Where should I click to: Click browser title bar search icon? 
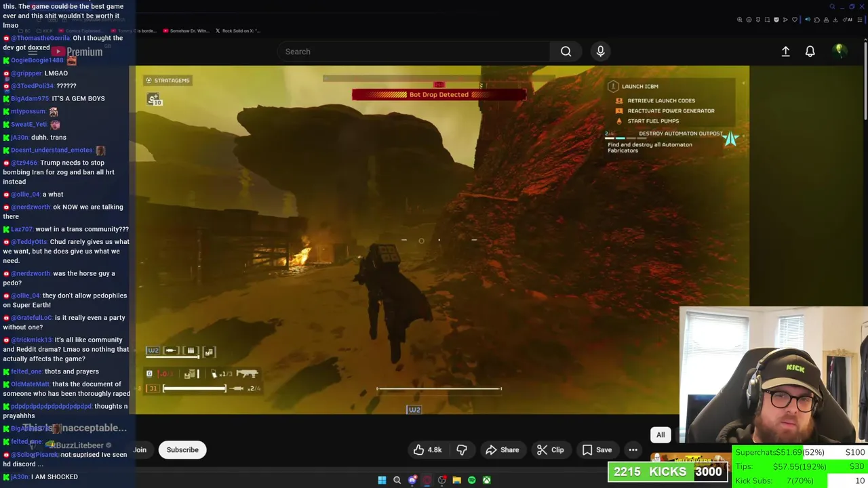pyautogui.click(x=832, y=7)
